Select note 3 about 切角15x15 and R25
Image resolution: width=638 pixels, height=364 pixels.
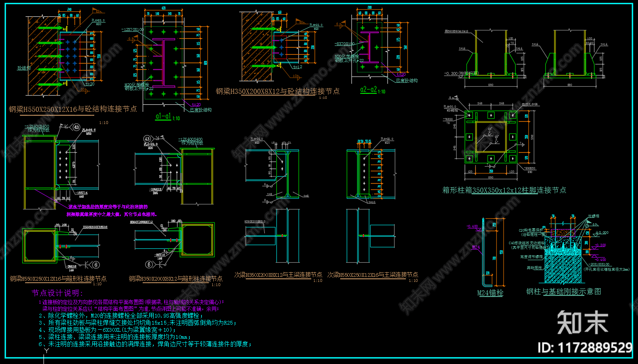(x=137, y=323)
